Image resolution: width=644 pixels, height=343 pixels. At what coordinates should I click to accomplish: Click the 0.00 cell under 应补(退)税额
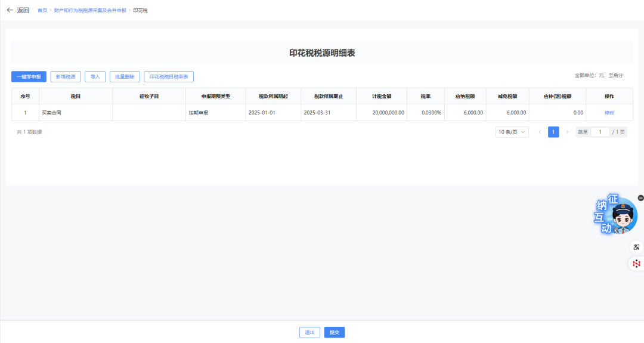point(558,113)
